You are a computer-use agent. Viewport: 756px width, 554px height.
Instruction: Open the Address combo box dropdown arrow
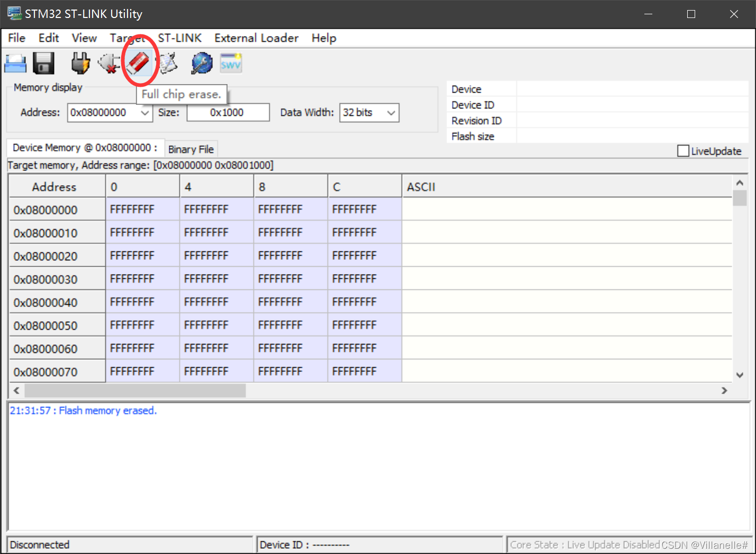tap(144, 113)
